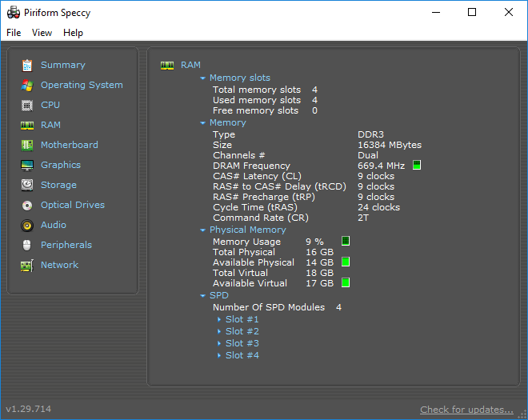
Task: Select the DDR3 type value
Action: tap(370, 134)
